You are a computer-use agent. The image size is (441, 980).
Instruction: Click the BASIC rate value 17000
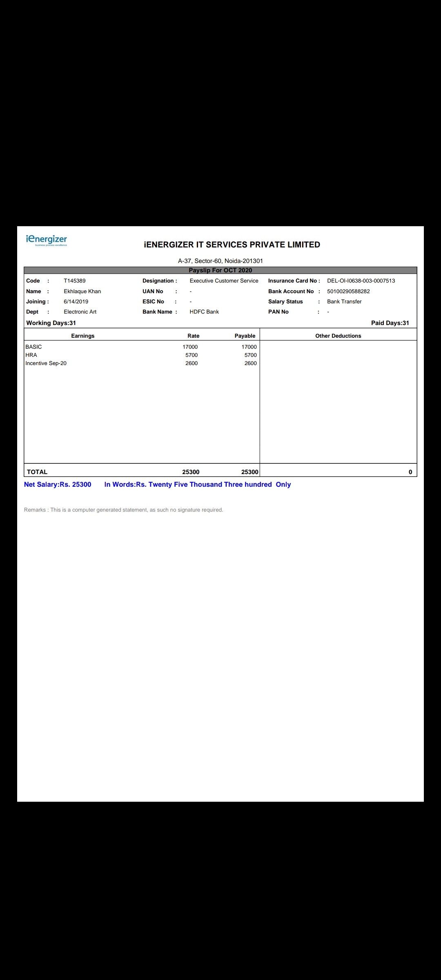190,347
